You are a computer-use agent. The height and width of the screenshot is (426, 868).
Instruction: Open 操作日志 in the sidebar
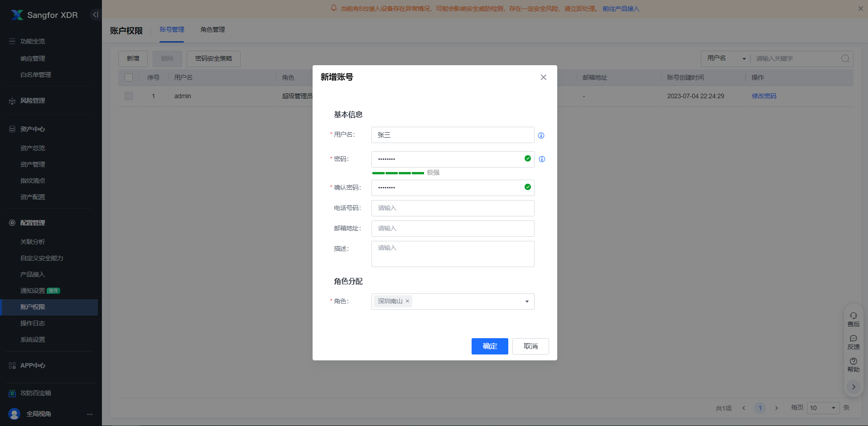[x=33, y=323]
